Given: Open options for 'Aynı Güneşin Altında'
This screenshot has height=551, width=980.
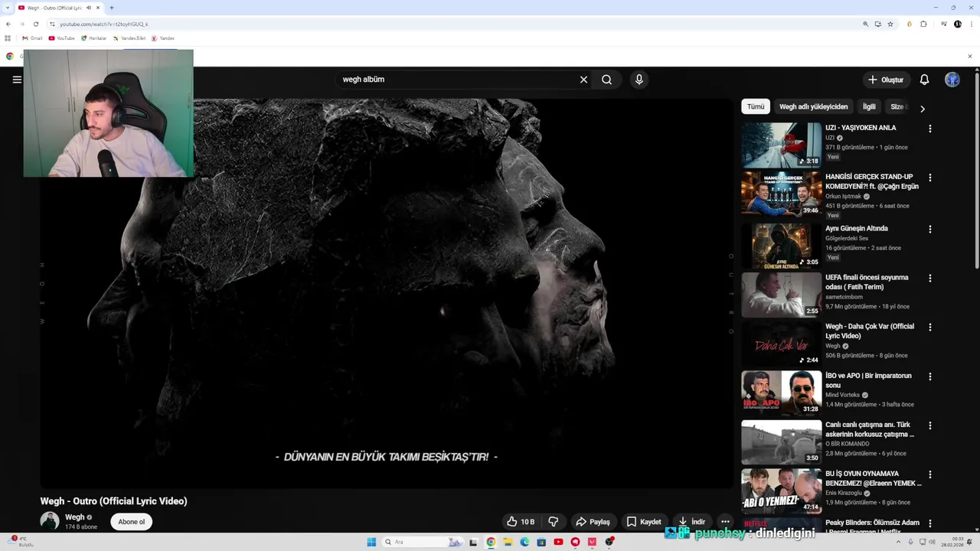Looking at the screenshot, I should tap(930, 230).
